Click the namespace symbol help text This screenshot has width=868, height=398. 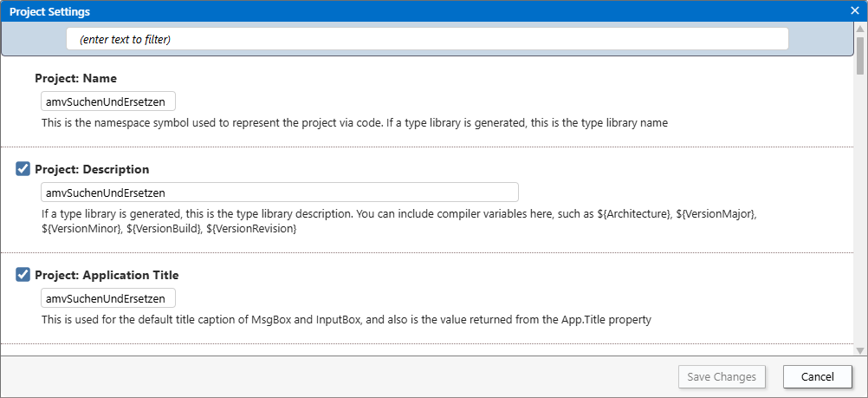354,123
